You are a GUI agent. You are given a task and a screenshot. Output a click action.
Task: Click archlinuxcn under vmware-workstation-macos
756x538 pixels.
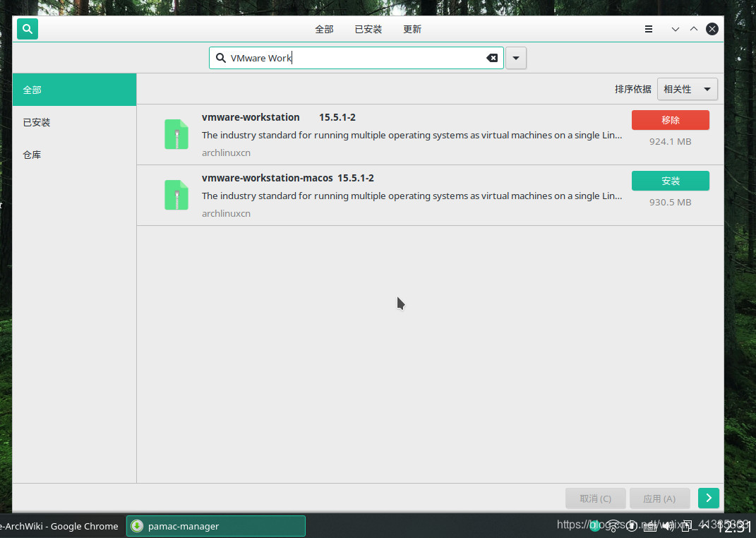click(226, 213)
